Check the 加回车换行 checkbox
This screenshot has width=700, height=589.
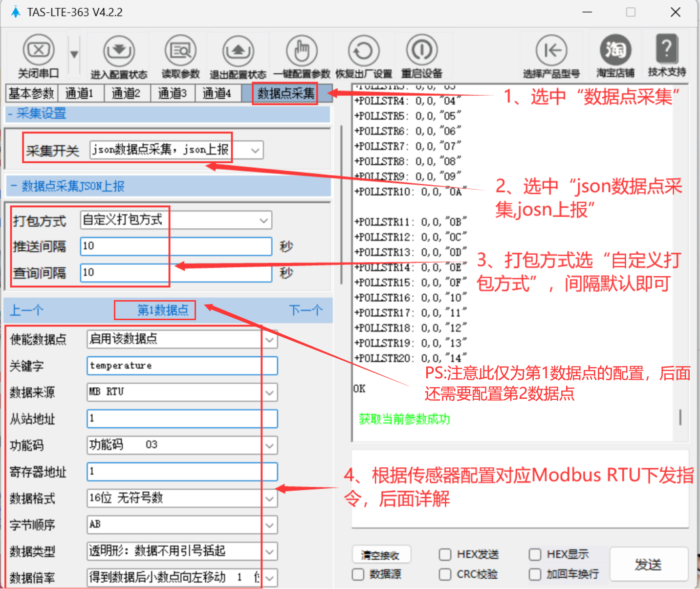tap(535, 574)
